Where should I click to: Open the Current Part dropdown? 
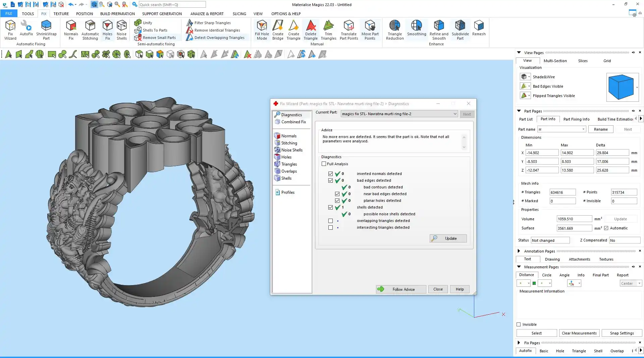455,114
